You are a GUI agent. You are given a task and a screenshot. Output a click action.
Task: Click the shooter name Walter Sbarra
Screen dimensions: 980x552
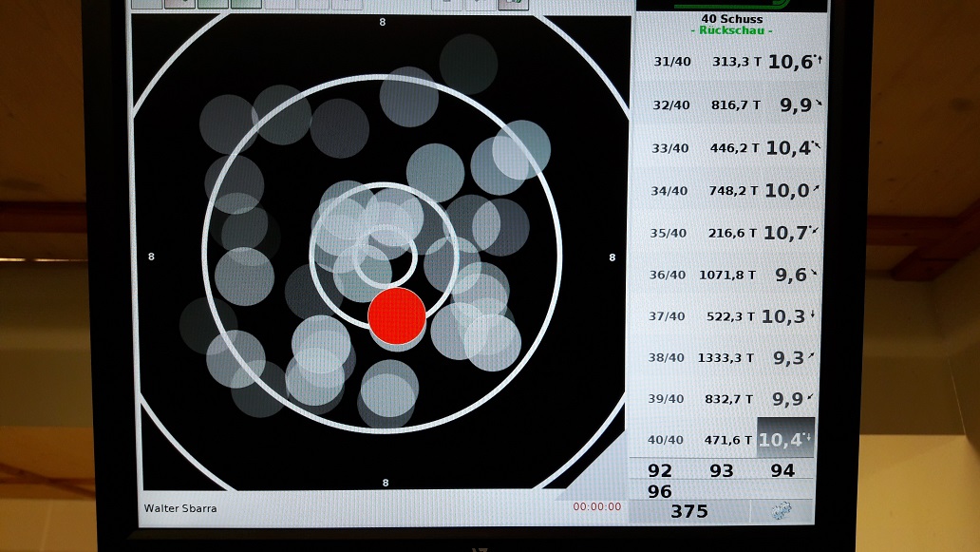click(x=180, y=508)
